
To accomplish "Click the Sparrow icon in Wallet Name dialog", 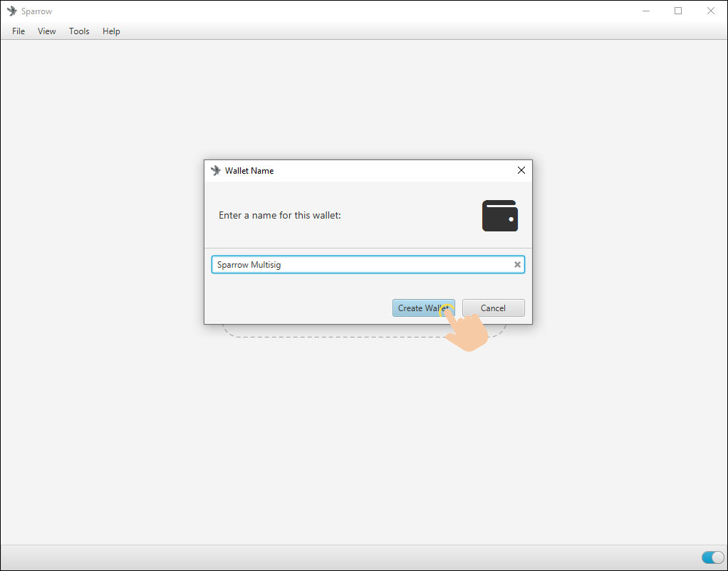I will click(216, 171).
